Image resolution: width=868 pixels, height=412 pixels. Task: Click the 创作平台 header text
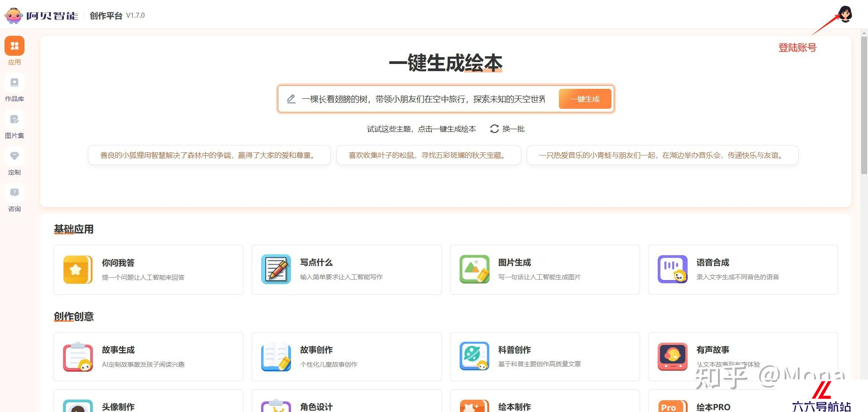(106, 16)
